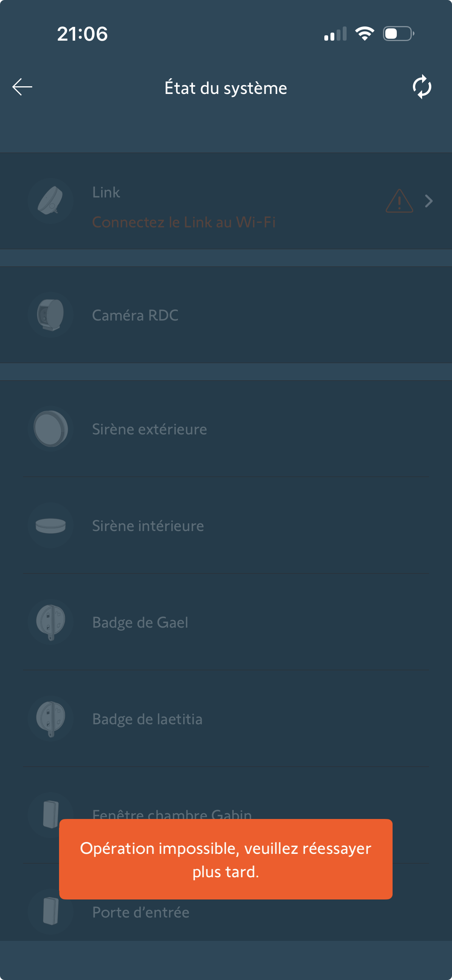Dismiss the "Opération impossible" error toast

coord(225,859)
